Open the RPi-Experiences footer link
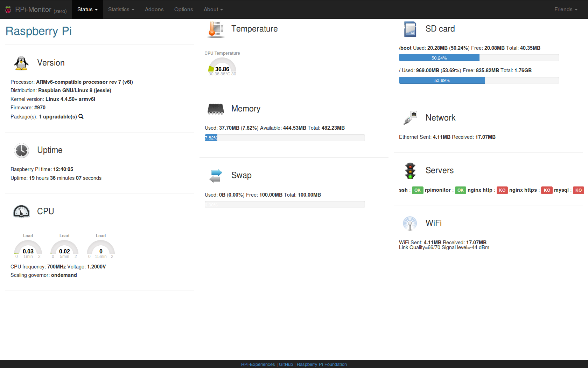588x368 pixels. (258, 364)
